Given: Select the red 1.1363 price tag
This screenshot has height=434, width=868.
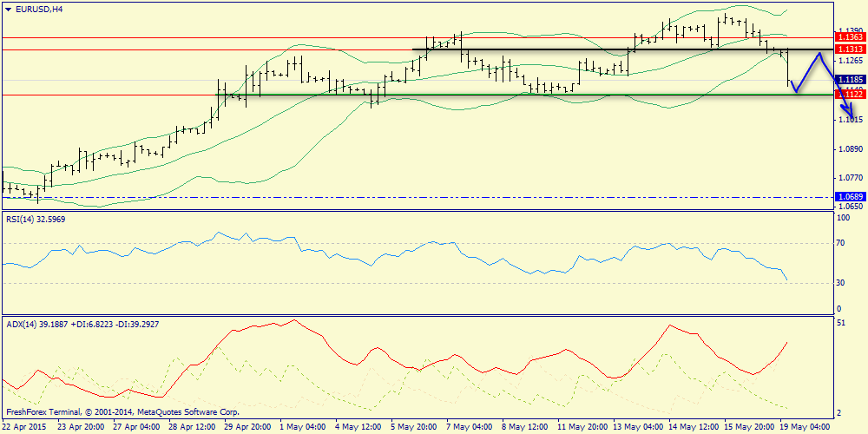Looking at the screenshot, I should point(848,37).
